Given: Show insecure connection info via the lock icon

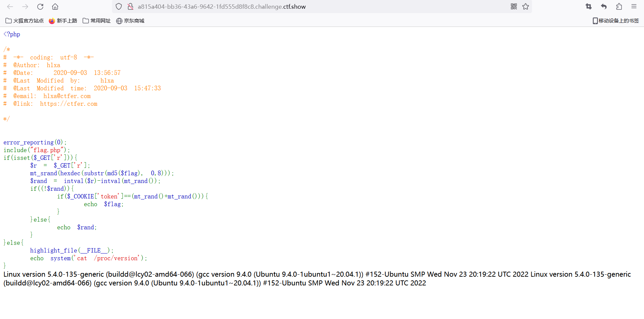Looking at the screenshot, I should pos(130,7).
